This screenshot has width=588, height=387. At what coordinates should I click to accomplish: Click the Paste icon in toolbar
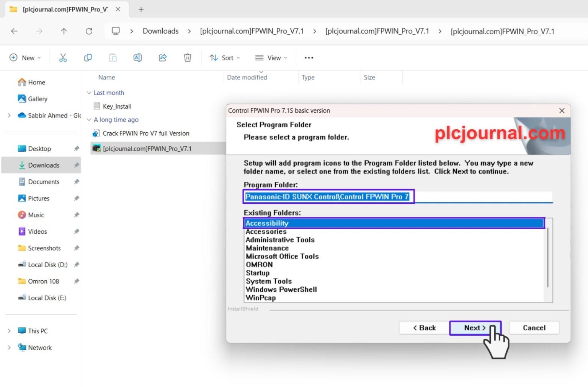[113, 57]
